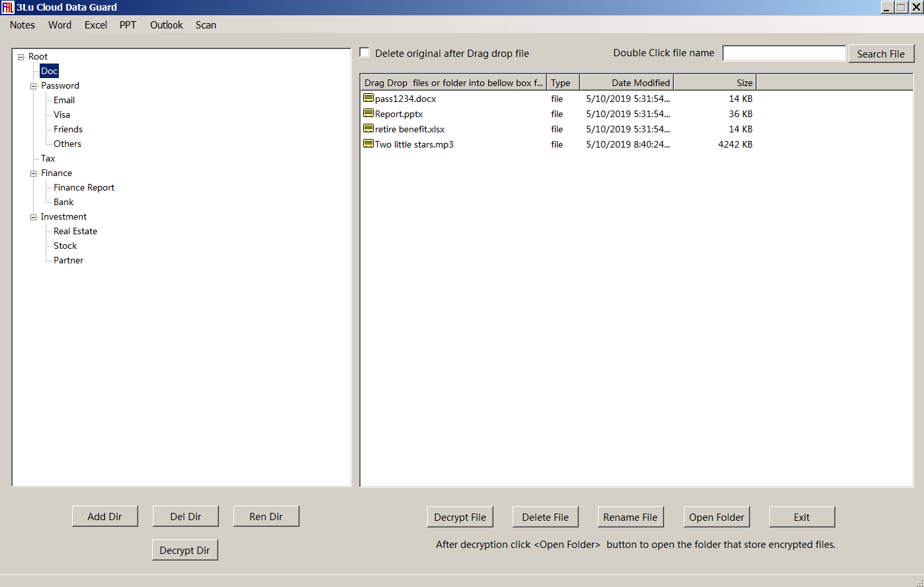
Task: Collapse the Root tree node
Action: 21,57
